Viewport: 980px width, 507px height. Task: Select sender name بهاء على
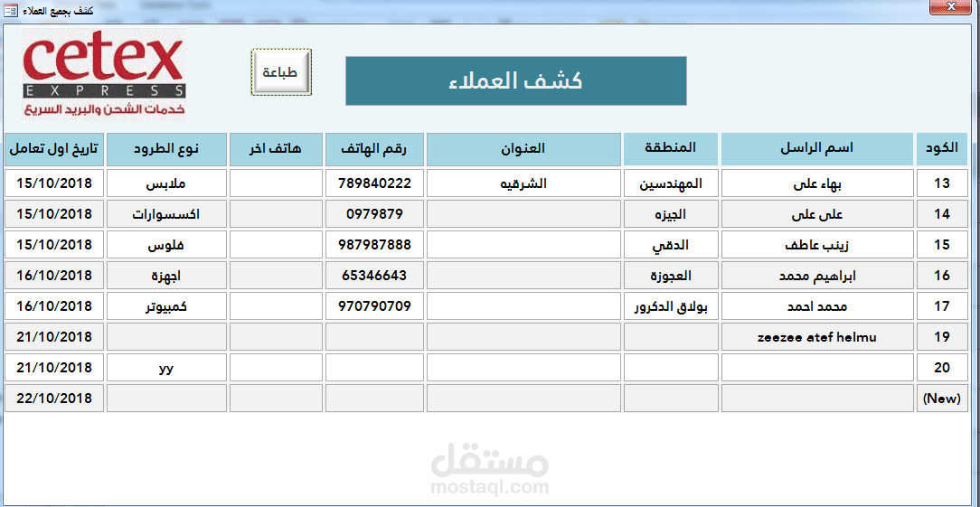tap(816, 183)
